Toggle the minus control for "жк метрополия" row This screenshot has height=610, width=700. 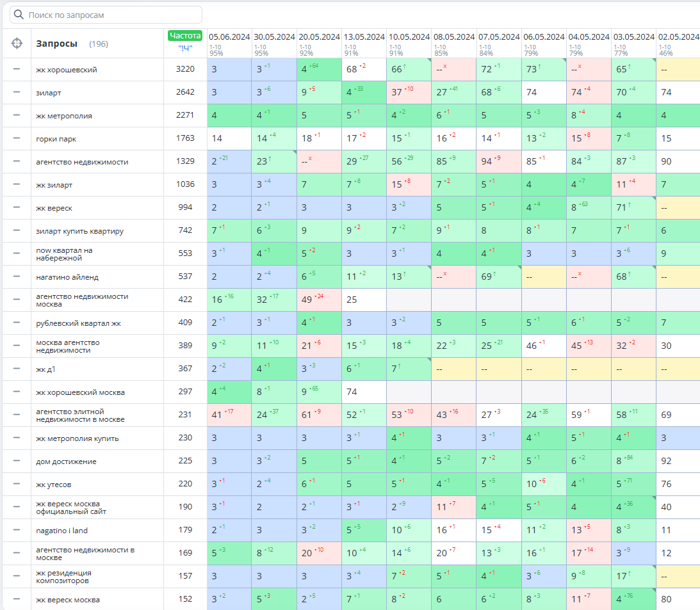tap(17, 115)
